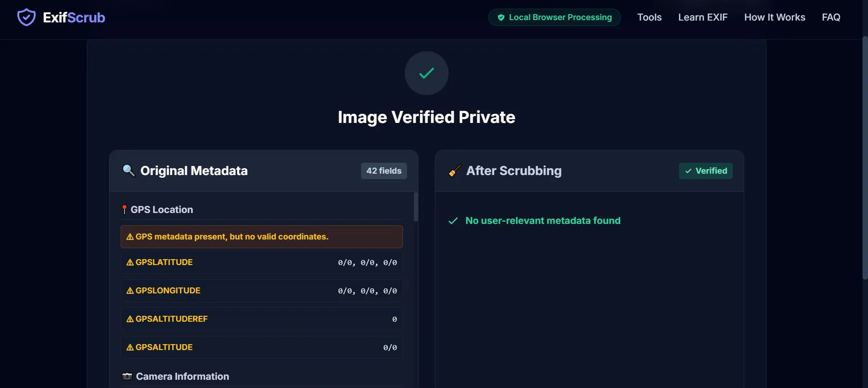The height and width of the screenshot is (388, 868).
Task: Go to How It Works section
Action: click(774, 17)
